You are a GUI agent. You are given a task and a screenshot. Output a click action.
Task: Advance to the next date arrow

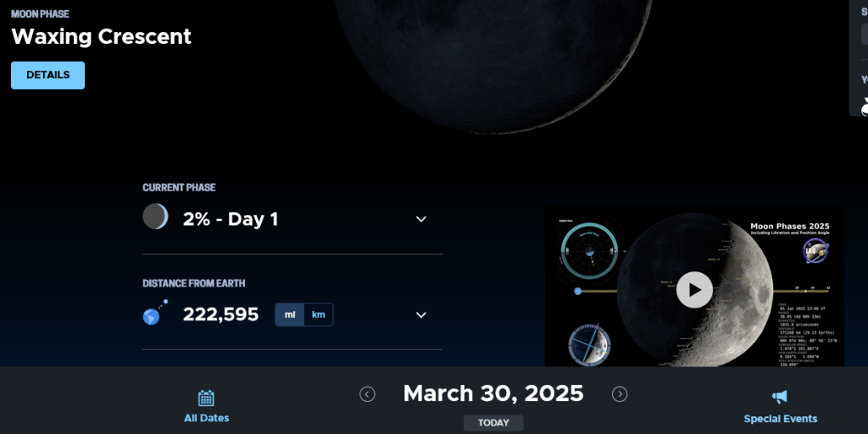(x=620, y=394)
